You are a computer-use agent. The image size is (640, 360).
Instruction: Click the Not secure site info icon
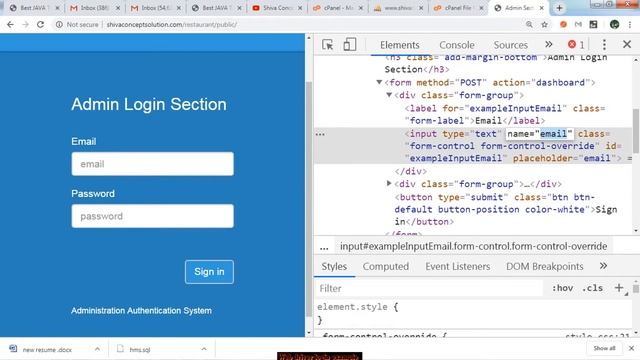click(59, 24)
